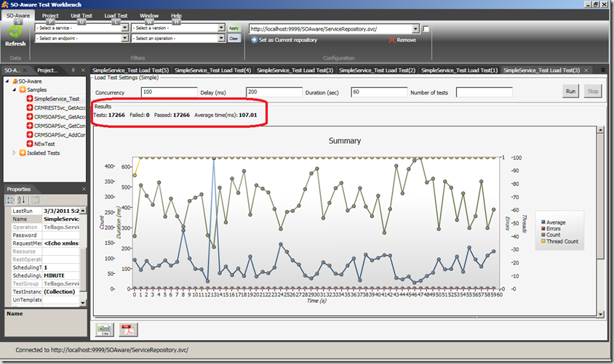Click the chart scrollbar up arrow
The width and height of the screenshot is (614, 364).
pyautogui.click(x=600, y=130)
